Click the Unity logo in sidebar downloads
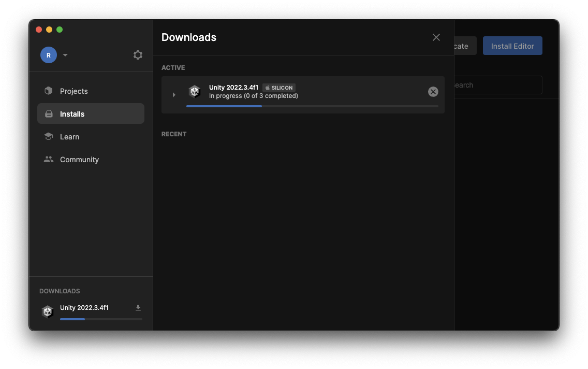The height and width of the screenshot is (369, 588). pyautogui.click(x=48, y=311)
